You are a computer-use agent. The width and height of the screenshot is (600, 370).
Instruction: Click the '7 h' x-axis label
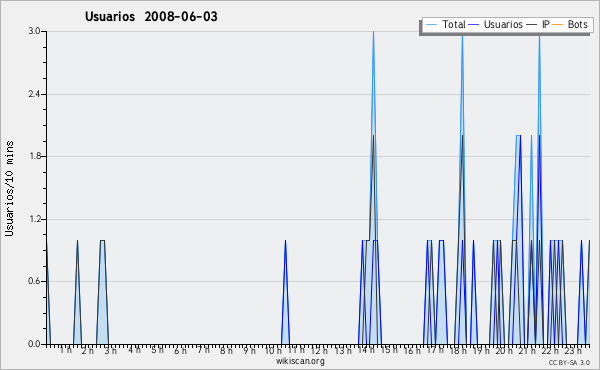(x=203, y=350)
